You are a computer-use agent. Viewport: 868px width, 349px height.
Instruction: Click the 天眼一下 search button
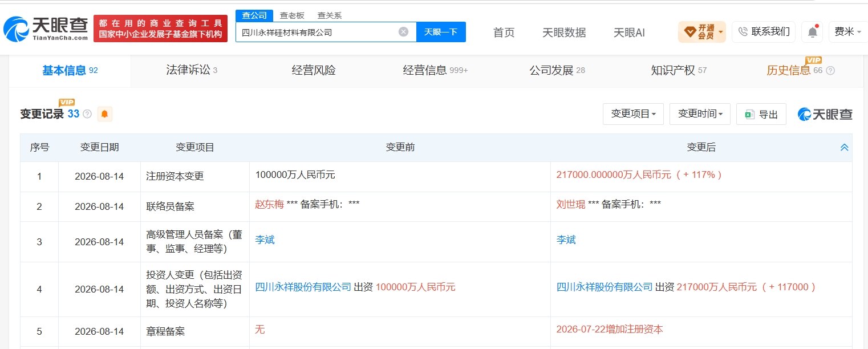pyautogui.click(x=441, y=32)
